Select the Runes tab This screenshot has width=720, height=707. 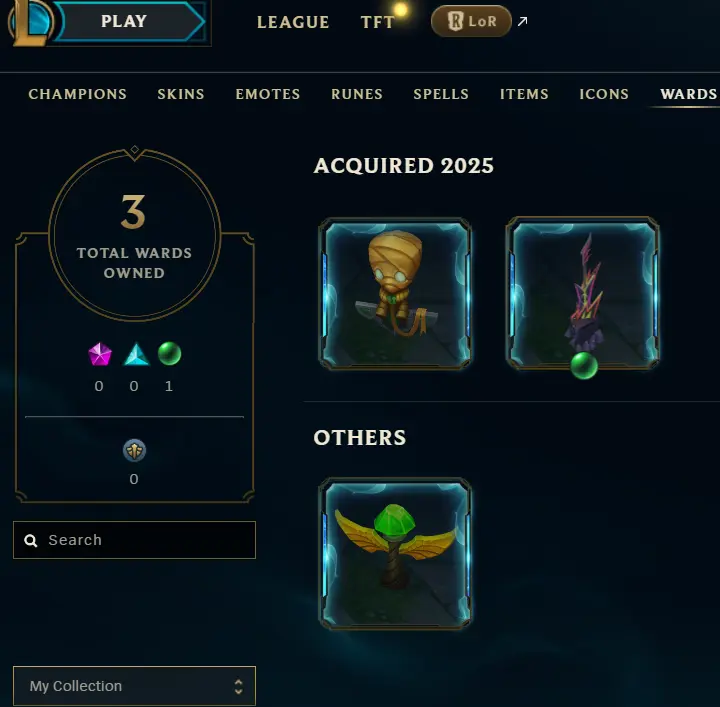(357, 94)
